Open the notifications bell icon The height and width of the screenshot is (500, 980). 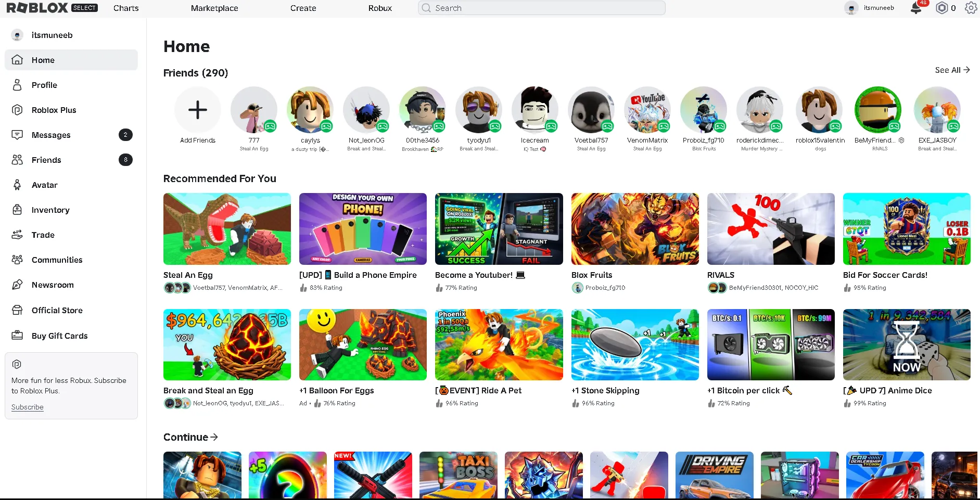tap(916, 8)
